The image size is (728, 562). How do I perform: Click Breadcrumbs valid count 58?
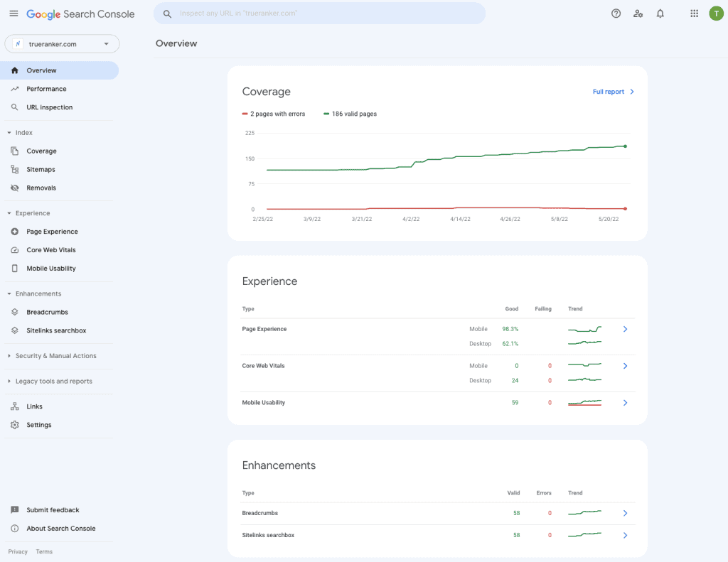coord(516,513)
